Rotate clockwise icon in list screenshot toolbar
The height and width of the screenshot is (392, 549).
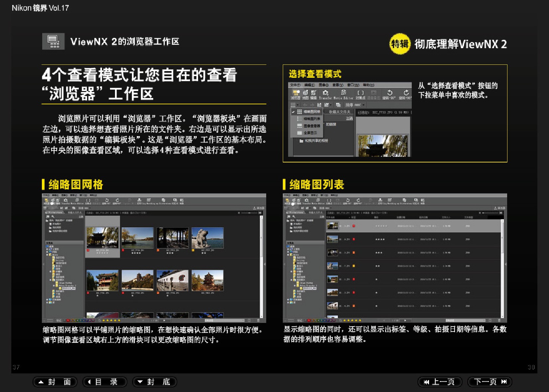[358, 201]
